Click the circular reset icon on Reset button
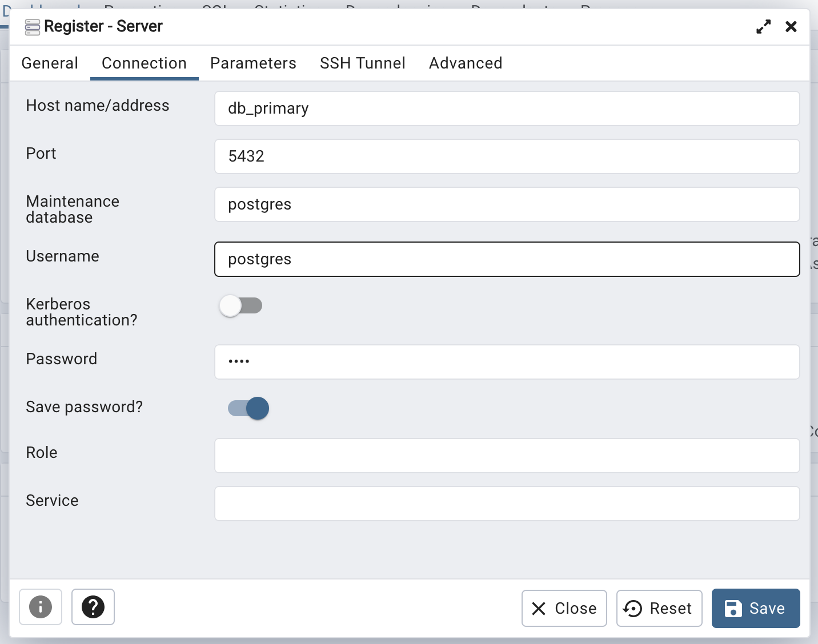 tap(632, 608)
